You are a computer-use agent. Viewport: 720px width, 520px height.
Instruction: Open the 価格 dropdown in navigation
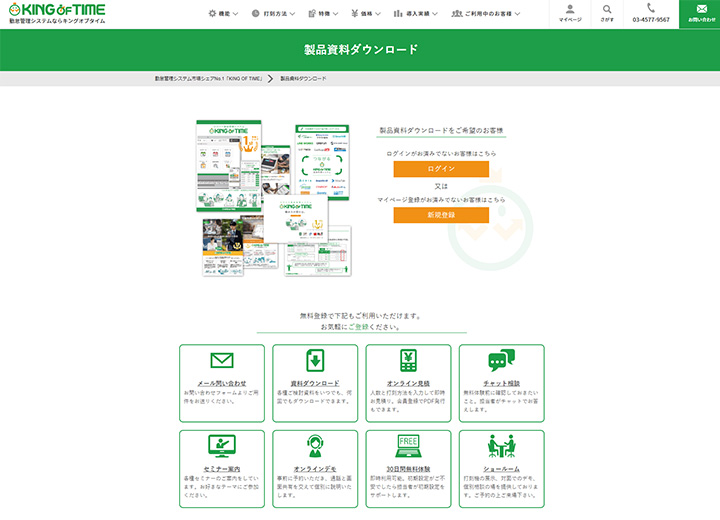pos(372,14)
